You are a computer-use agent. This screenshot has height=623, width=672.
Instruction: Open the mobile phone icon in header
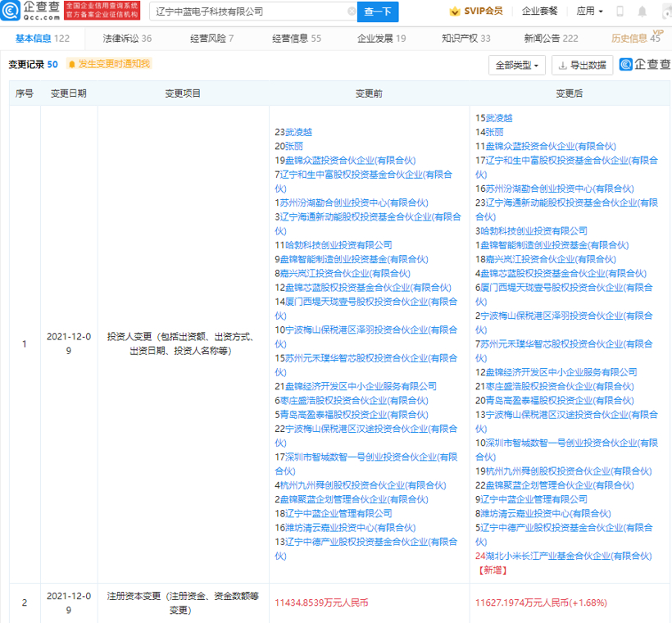click(620, 11)
